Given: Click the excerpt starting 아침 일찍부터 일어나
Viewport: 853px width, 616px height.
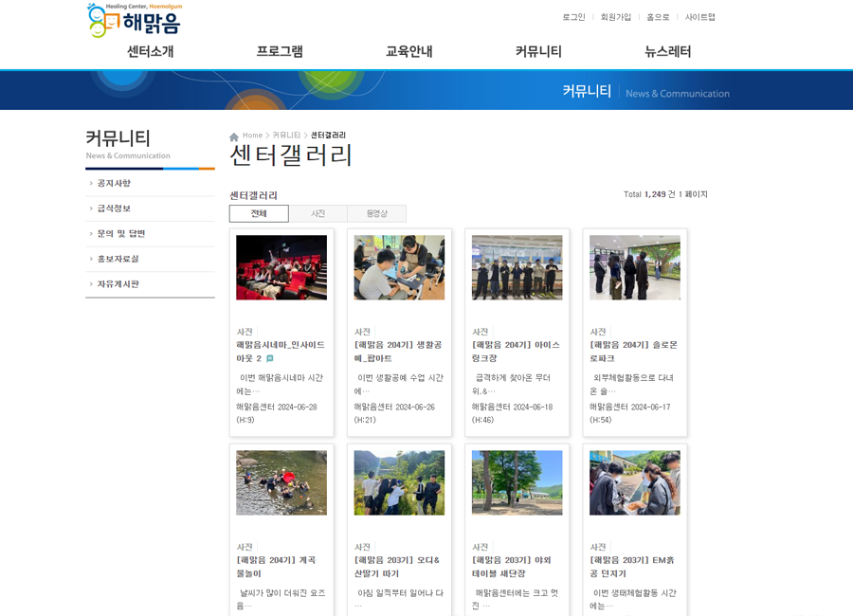Looking at the screenshot, I should [399, 599].
